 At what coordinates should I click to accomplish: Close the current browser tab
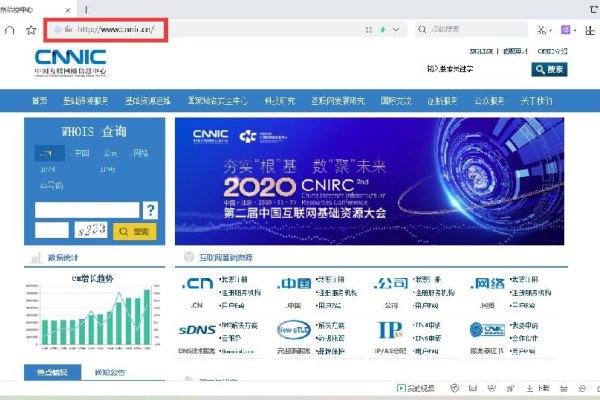pos(68,10)
